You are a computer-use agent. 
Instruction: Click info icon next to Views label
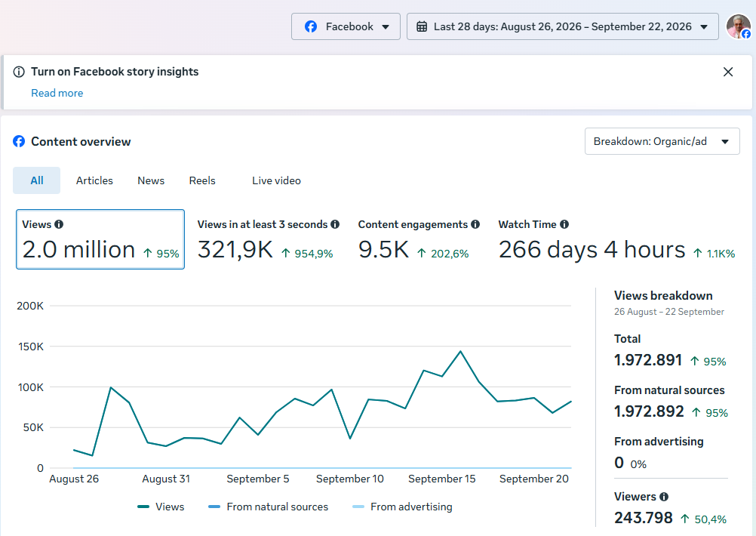tap(59, 224)
